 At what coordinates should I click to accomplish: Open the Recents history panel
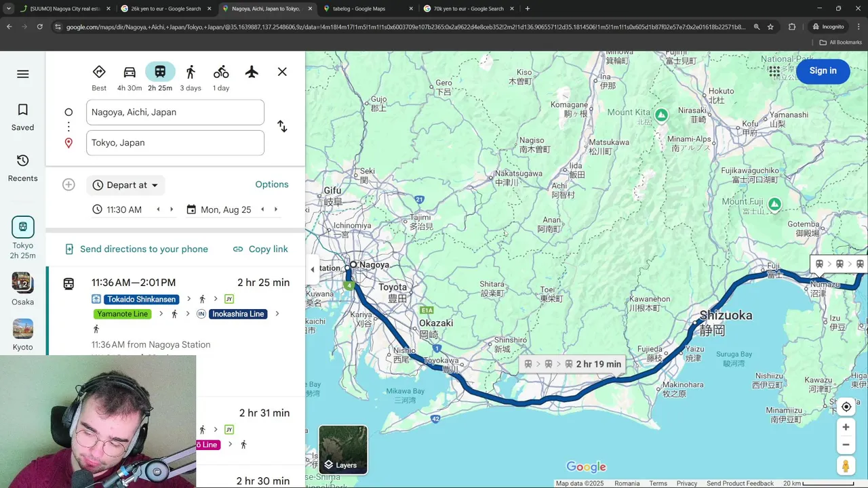coord(22,168)
